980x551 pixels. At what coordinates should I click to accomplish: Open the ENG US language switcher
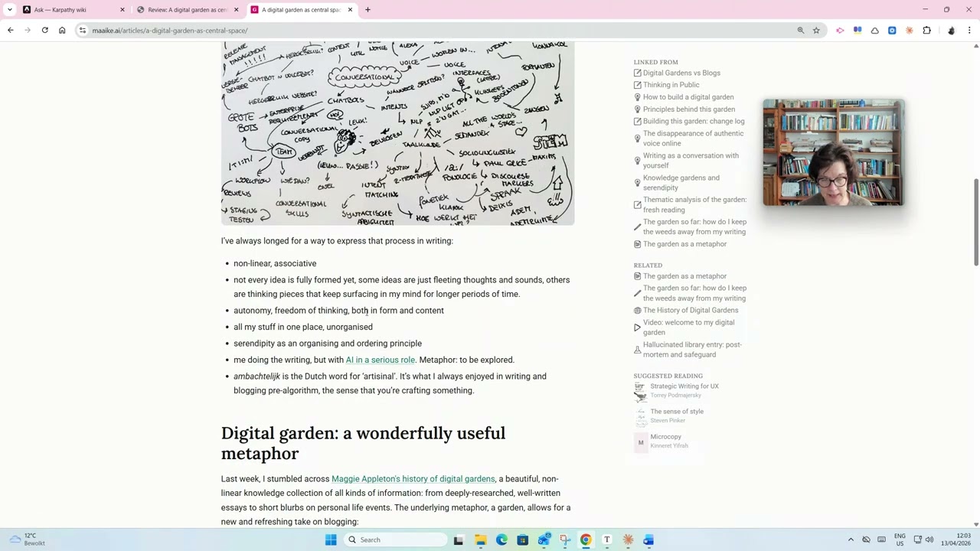(x=900, y=540)
